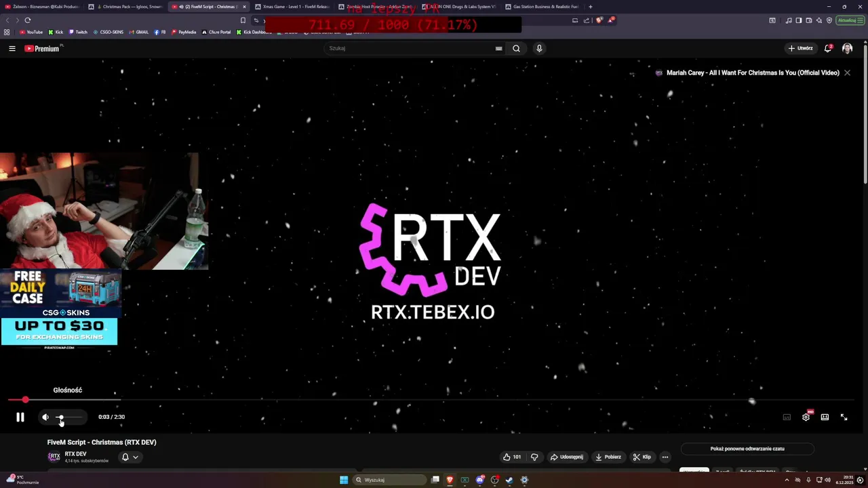Open the RTX DEV channel name link
Viewport: 868px width, 488px height.
pyautogui.click(x=75, y=454)
